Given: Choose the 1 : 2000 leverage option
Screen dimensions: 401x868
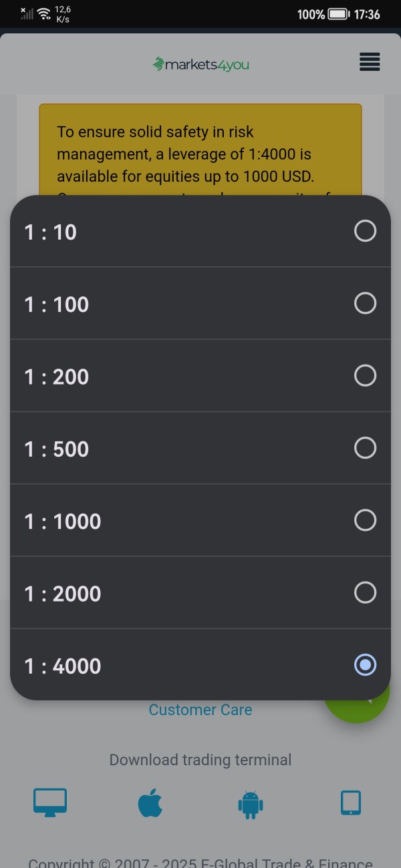Looking at the screenshot, I should tap(63, 594).
